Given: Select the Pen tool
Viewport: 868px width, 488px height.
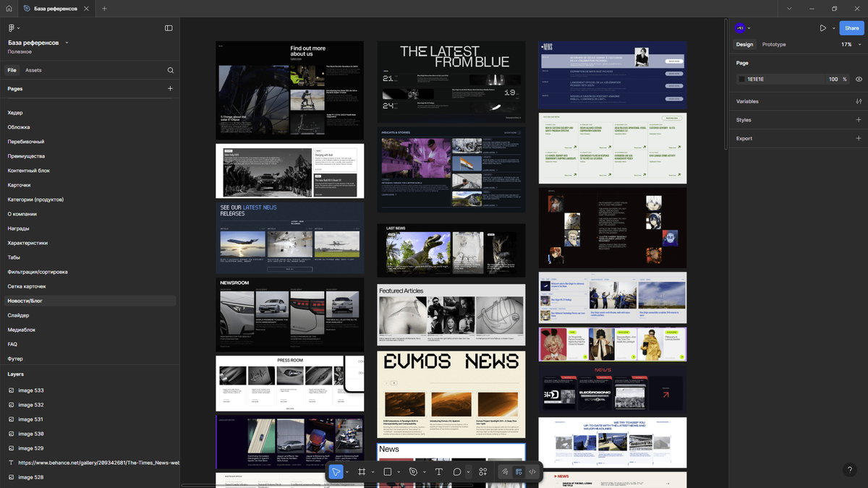Looking at the screenshot, I should [414, 471].
